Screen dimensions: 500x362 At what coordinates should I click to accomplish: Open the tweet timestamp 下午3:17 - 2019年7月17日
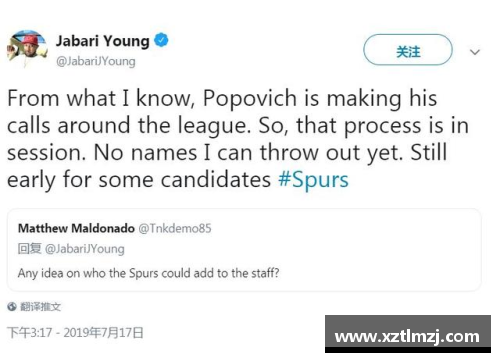[75, 333]
